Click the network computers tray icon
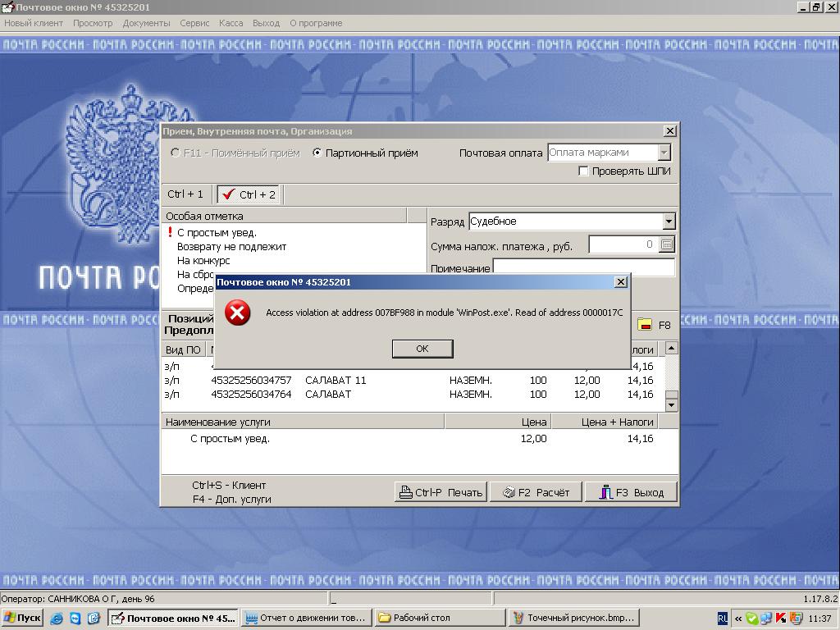This screenshot has height=630, width=840. (766, 619)
